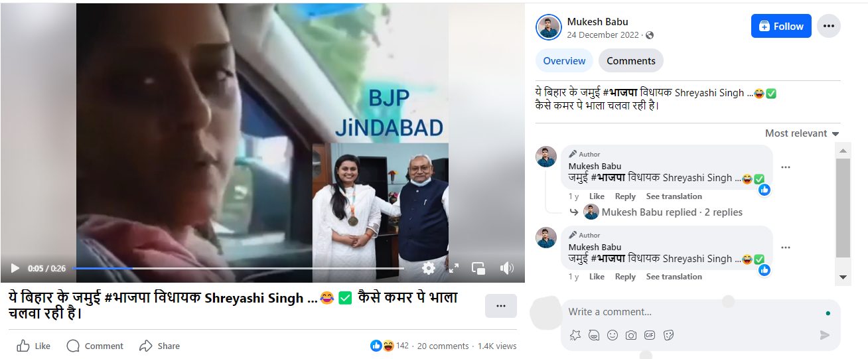
Task: Open post options menu beside Follow
Action: (x=828, y=26)
